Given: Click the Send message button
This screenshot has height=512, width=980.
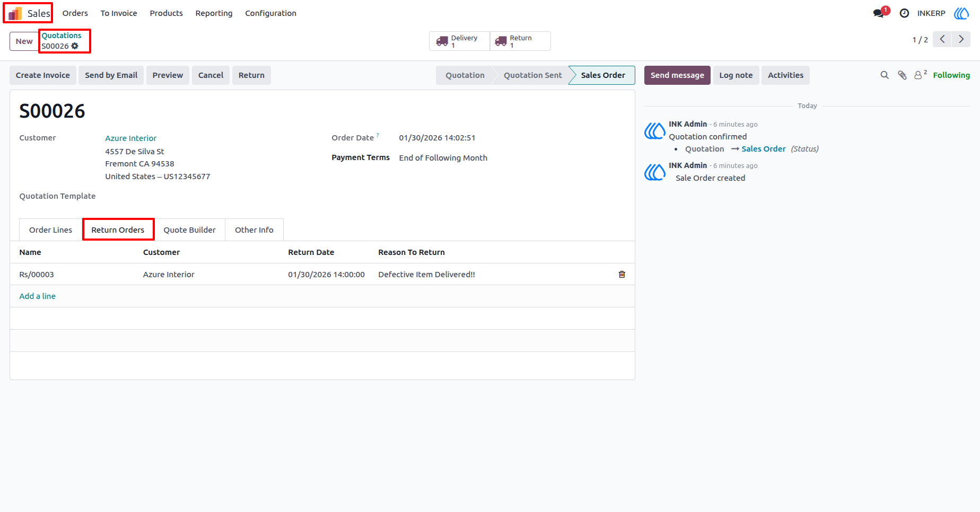Looking at the screenshot, I should [x=677, y=75].
